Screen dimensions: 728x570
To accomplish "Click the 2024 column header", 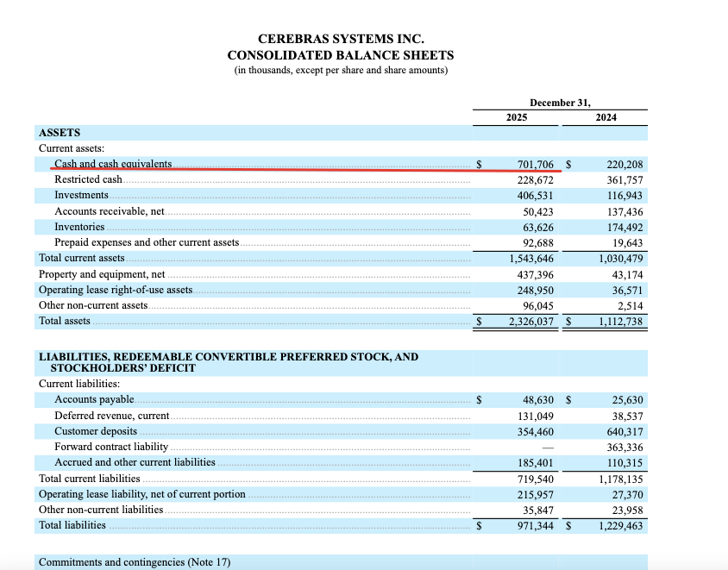I will (606, 117).
